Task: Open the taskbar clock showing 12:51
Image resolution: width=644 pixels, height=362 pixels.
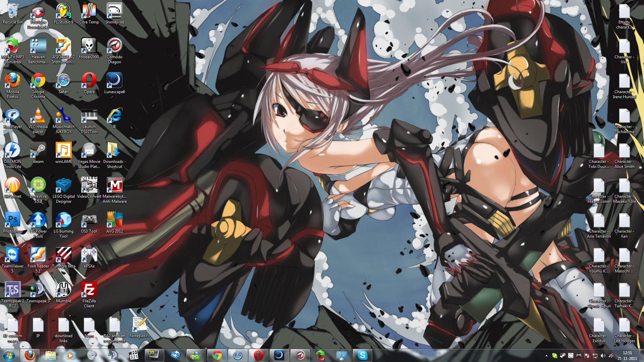Action: [627, 356]
